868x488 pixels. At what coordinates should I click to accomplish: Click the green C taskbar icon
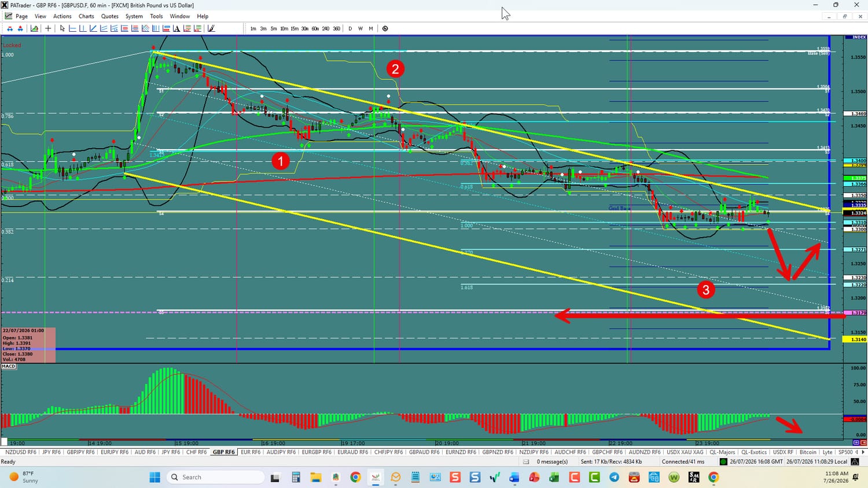pos(594,477)
